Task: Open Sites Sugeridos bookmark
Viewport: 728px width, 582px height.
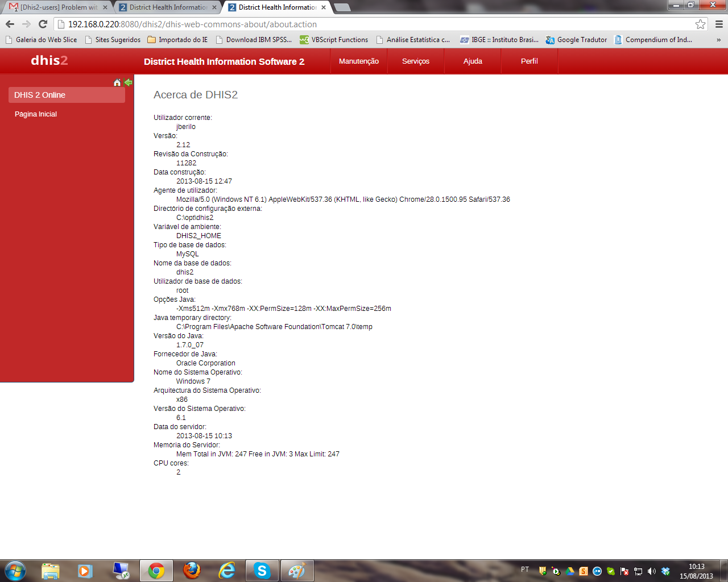Action: point(113,40)
